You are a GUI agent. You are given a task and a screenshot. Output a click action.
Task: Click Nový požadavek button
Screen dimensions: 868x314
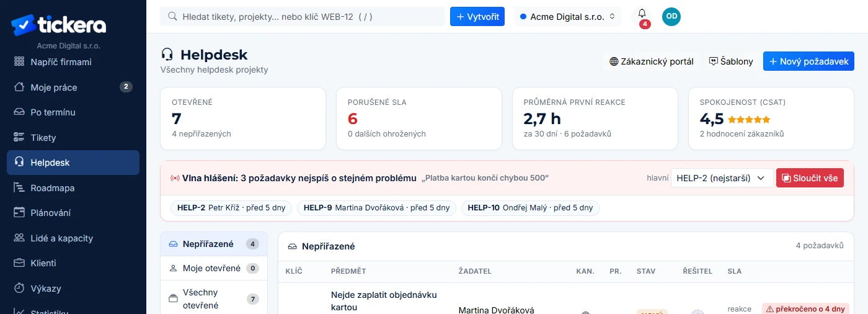point(808,61)
